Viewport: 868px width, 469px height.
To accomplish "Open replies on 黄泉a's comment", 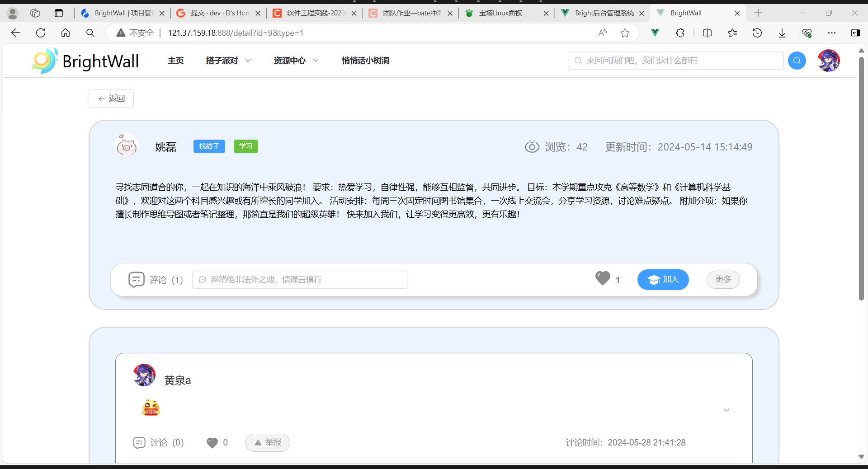I will pos(139,443).
